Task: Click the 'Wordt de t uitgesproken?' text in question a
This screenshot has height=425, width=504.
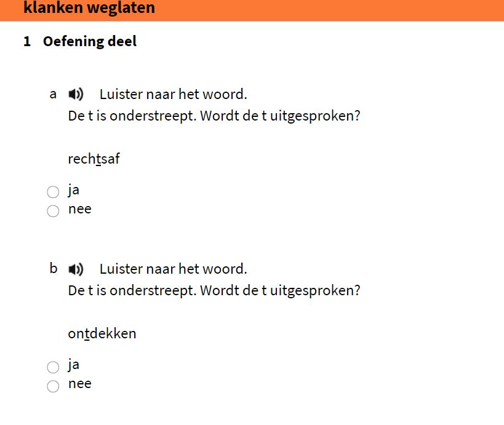Action: (280, 116)
